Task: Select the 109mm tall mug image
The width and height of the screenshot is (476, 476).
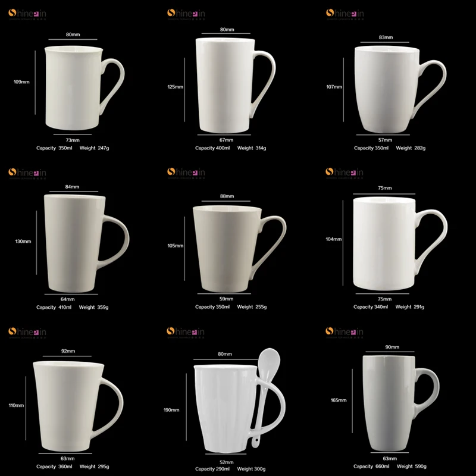Action: (x=84, y=88)
